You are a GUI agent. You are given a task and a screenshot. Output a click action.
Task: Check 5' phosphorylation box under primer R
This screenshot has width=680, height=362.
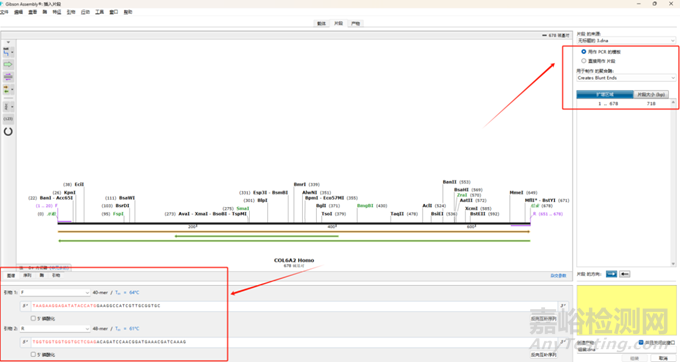tap(33, 354)
